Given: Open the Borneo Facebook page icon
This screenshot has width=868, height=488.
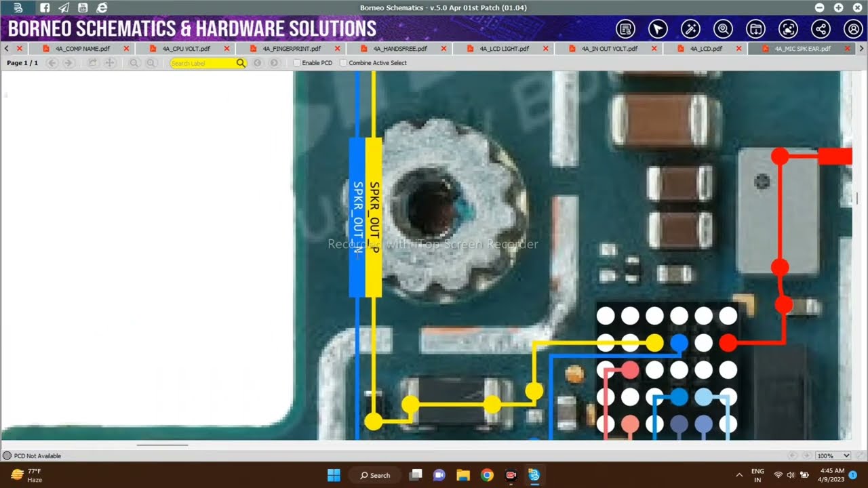Looking at the screenshot, I should (45, 7).
